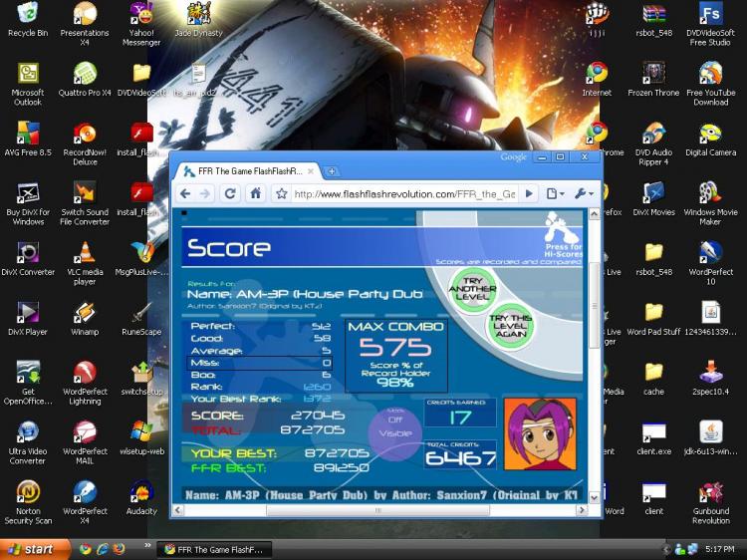Bookmark the page with the star icon

(x=282, y=194)
